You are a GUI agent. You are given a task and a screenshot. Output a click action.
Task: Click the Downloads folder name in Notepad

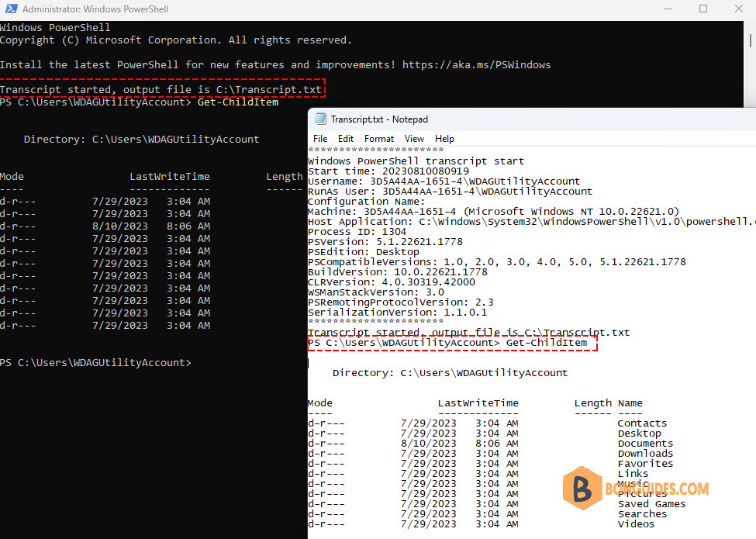pyautogui.click(x=646, y=454)
